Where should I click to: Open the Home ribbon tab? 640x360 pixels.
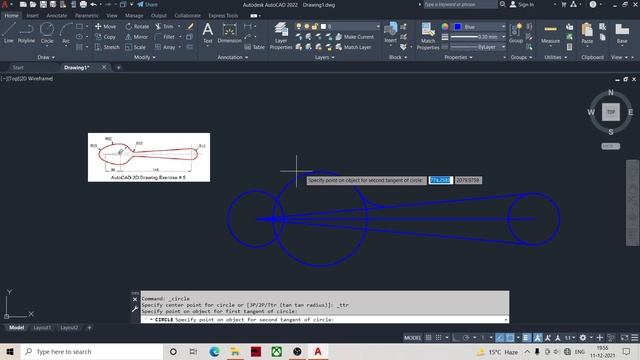tap(11, 16)
